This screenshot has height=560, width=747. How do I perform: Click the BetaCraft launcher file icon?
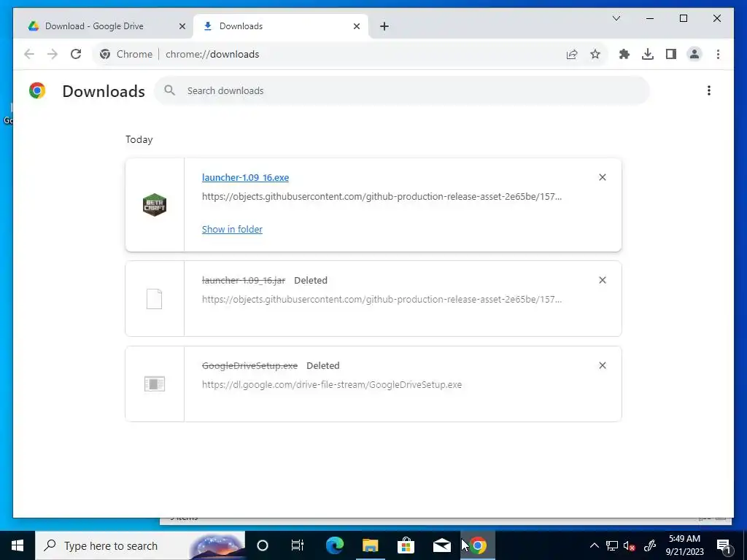(155, 205)
